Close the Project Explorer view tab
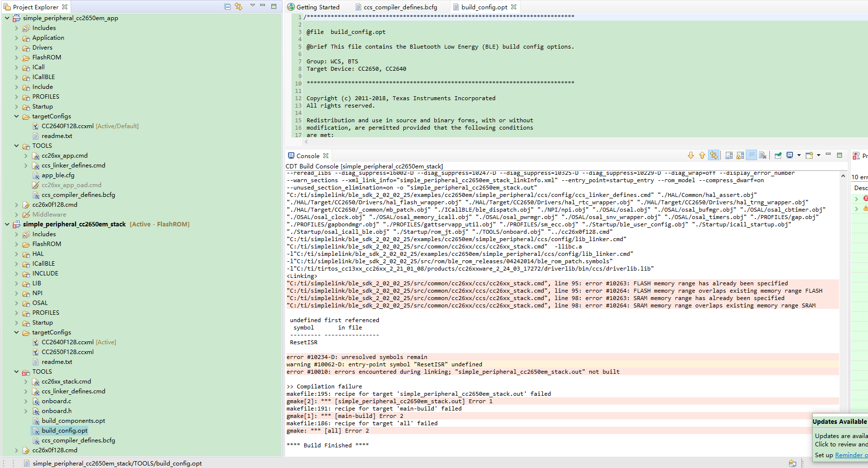 (x=65, y=7)
